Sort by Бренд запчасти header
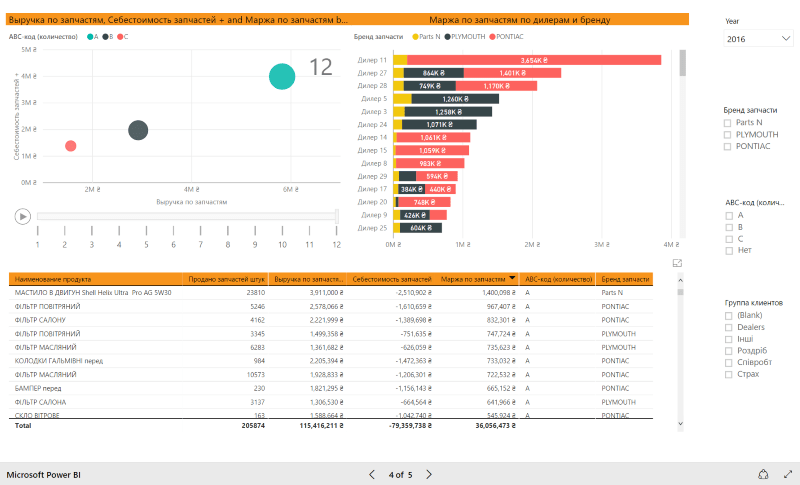The width and height of the screenshot is (800, 485). click(625, 279)
